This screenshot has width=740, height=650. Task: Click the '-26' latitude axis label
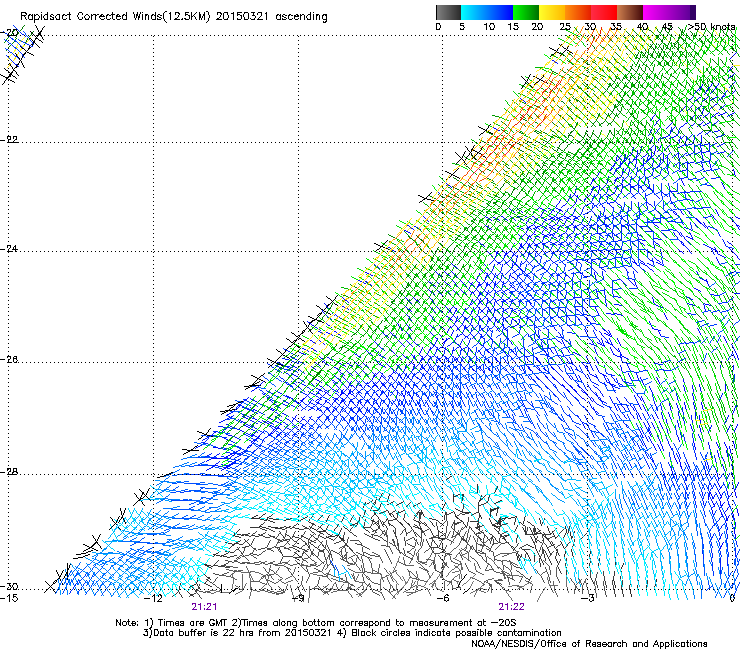click(x=9, y=360)
